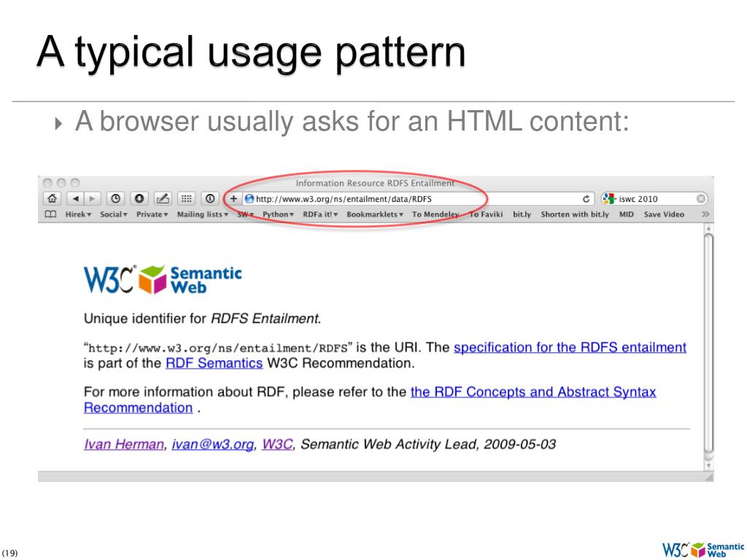
Task: Click the Ivan Herman link
Action: [x=124, y=444]
